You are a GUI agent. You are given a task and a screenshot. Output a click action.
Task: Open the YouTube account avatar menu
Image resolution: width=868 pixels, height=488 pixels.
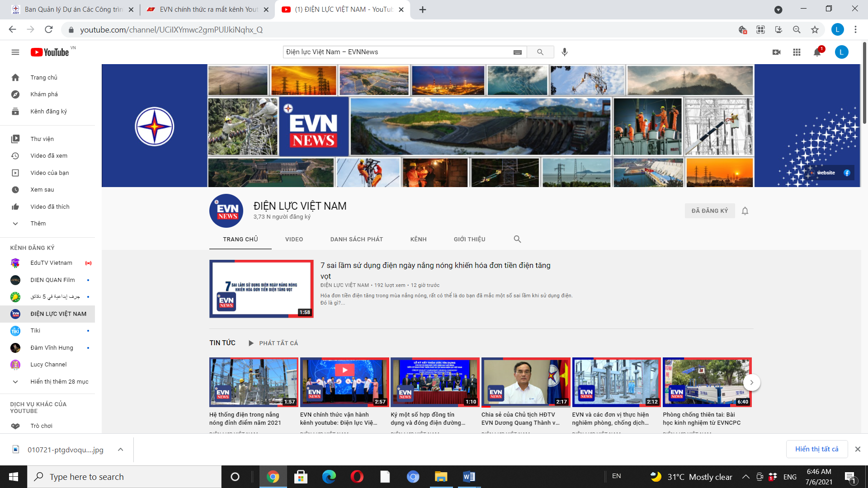(x=841, y=52)
